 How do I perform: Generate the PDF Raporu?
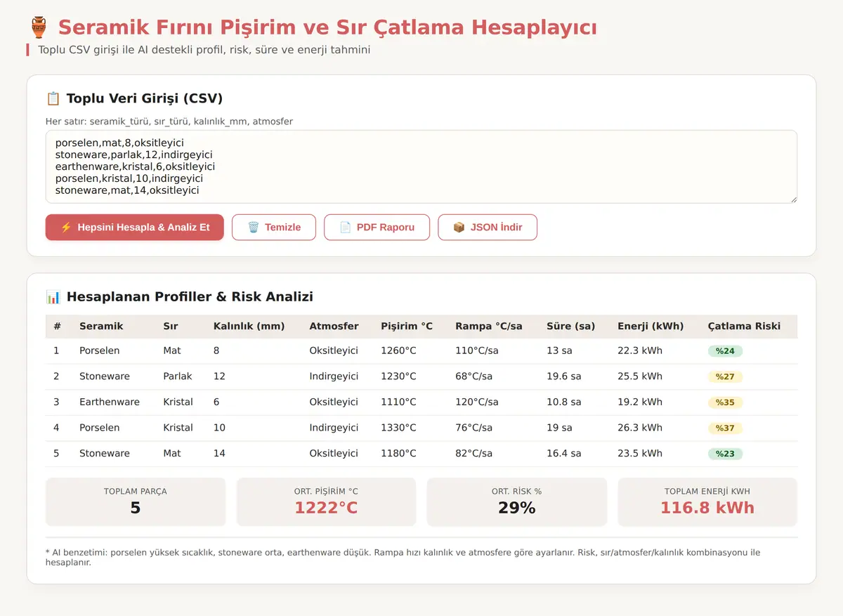377,228
